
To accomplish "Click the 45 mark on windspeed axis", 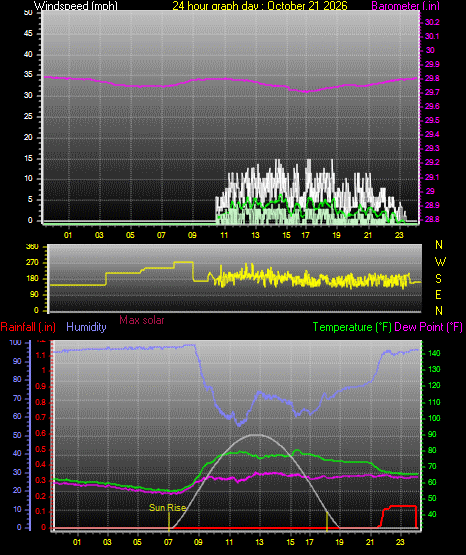I will 28,34.
